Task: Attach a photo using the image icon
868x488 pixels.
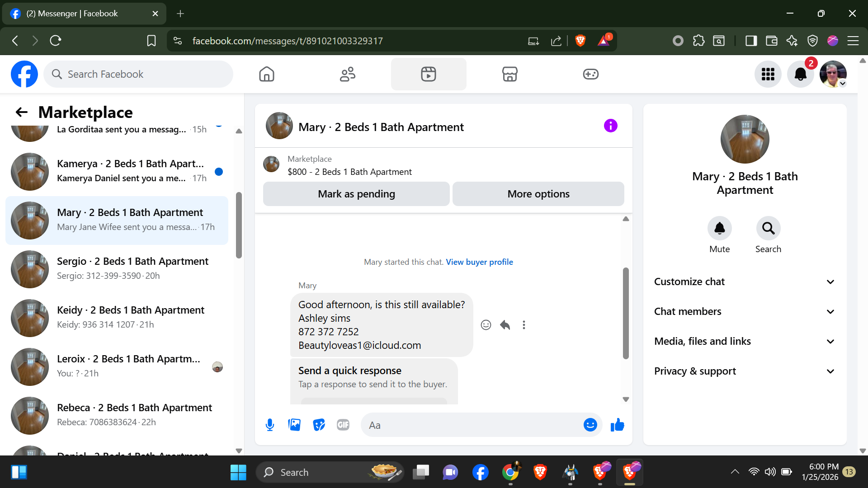Action: tap(294, 425)
